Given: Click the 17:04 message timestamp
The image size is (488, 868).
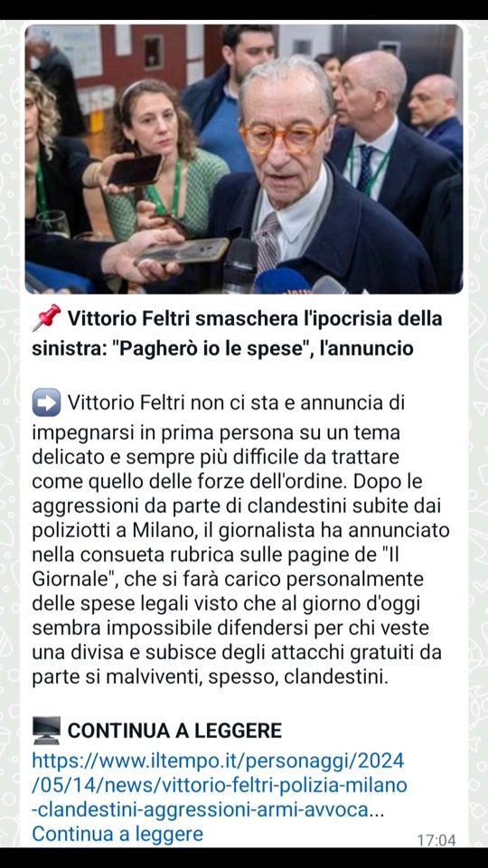Looking at the screenshot, I should (x=436, y=840).
